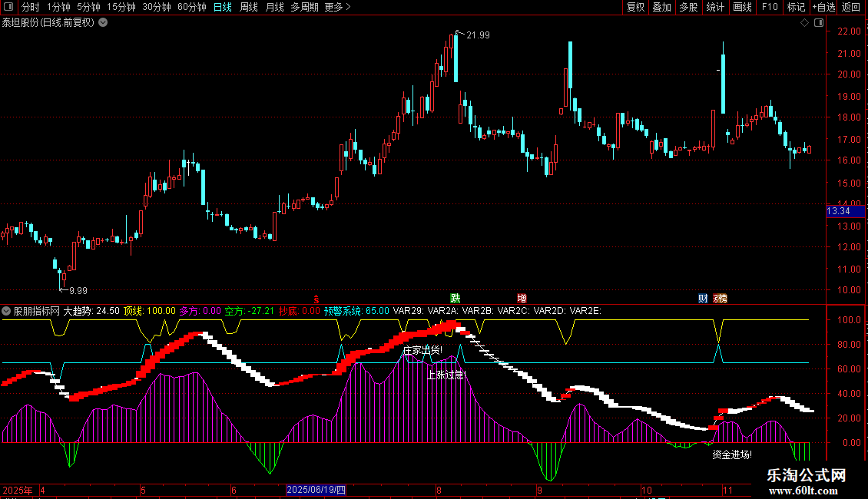This screenshot has height=499, width=868.
Task: Expand the 更多 periods menu
Action: (x=337, y=8)
